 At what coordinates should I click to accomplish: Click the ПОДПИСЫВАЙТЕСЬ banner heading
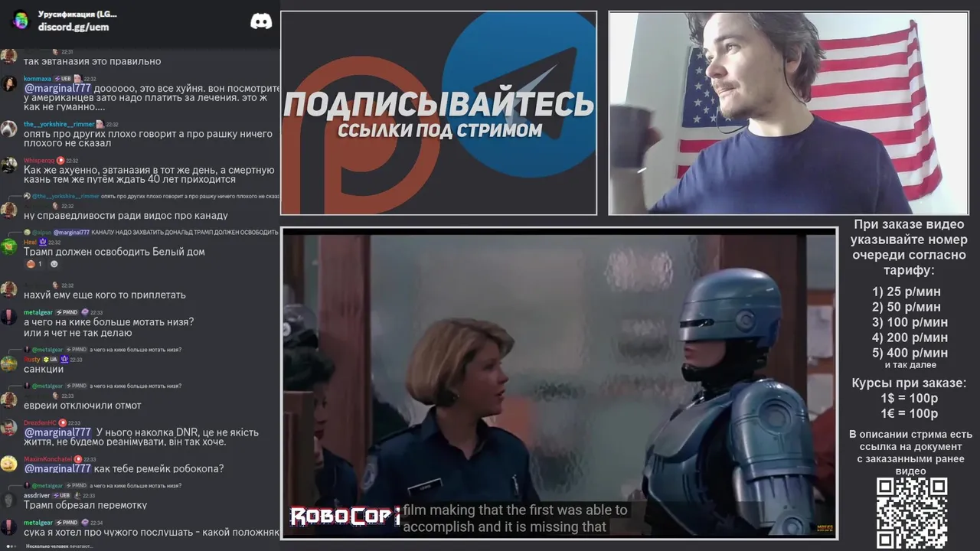(x=439, y=104)
